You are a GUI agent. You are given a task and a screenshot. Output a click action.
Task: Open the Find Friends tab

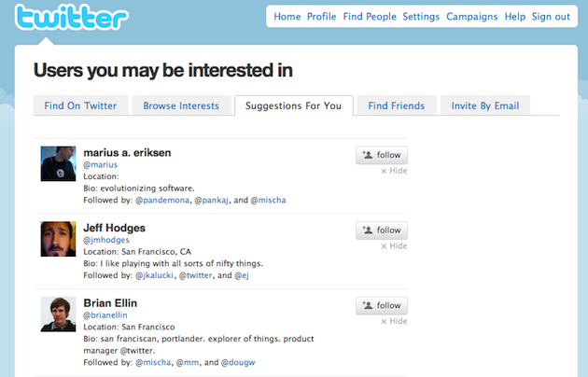[x=397, y=105]
